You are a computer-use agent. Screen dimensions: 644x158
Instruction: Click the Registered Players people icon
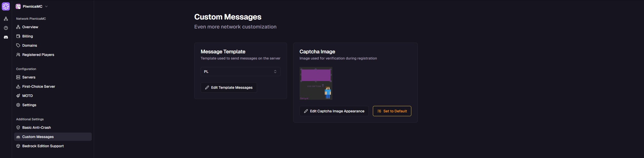18,55
